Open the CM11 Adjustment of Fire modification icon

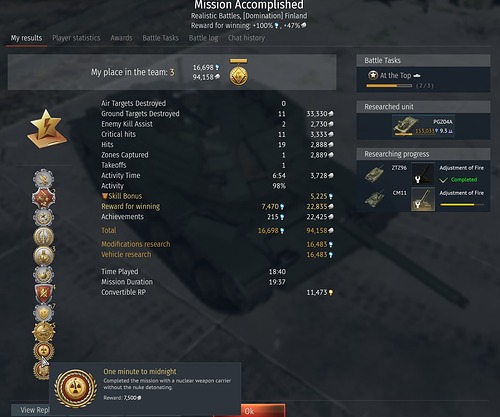pyautogui.click(x=423, y=199)
